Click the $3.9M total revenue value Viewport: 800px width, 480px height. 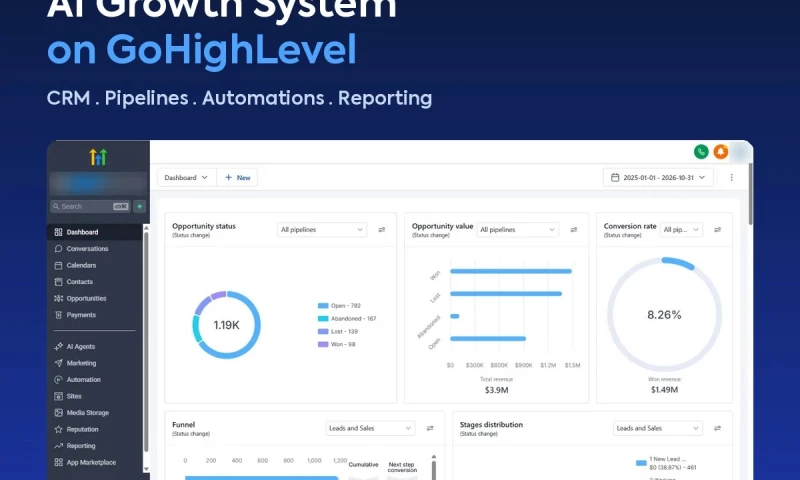point(496,390)
